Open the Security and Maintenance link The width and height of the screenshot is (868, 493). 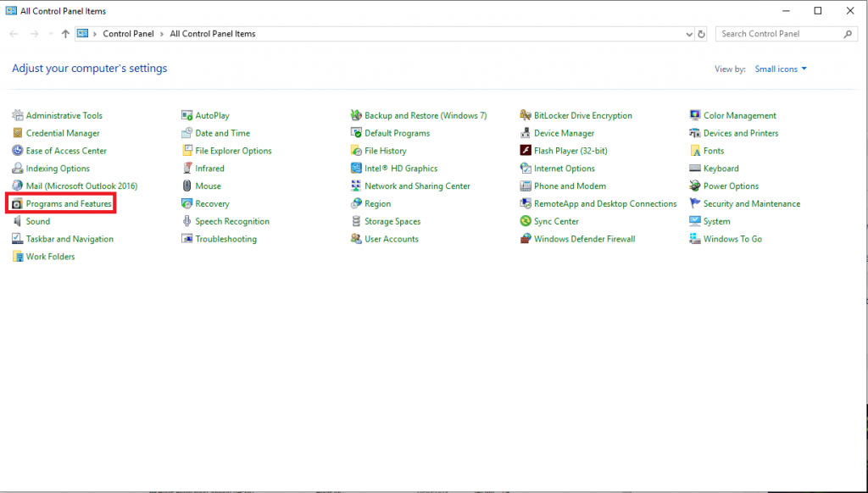pyautogui.click(x=752, y=204)
